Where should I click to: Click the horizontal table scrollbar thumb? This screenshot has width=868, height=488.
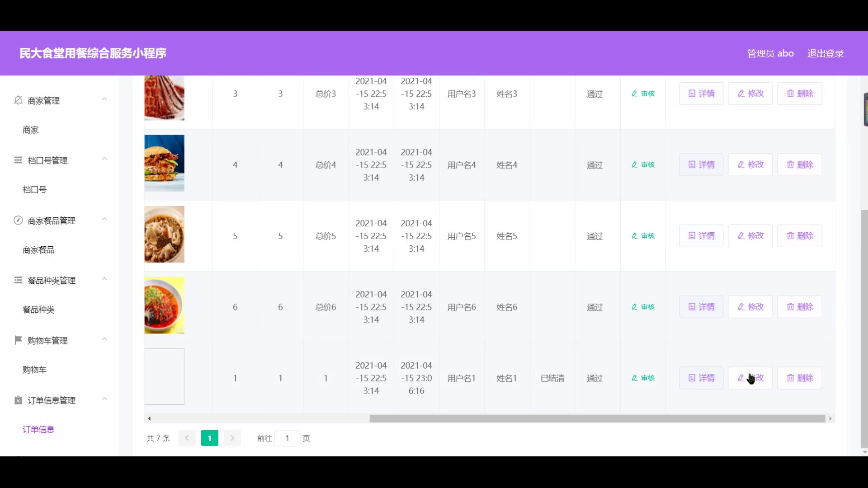click(x=597, y=418)
